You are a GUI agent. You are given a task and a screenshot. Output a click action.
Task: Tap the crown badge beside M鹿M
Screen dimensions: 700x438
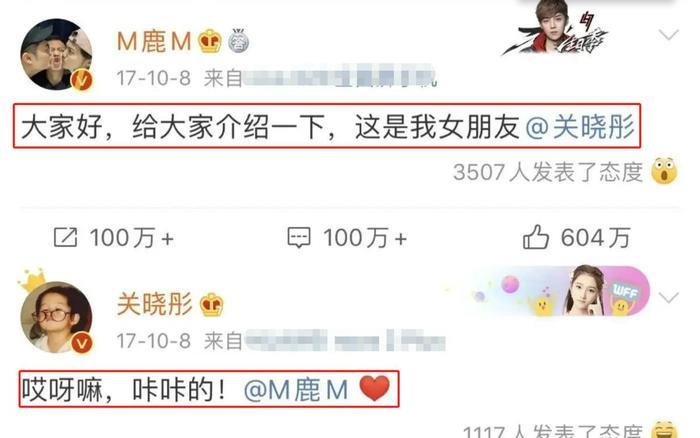click(x=210, y=41)
